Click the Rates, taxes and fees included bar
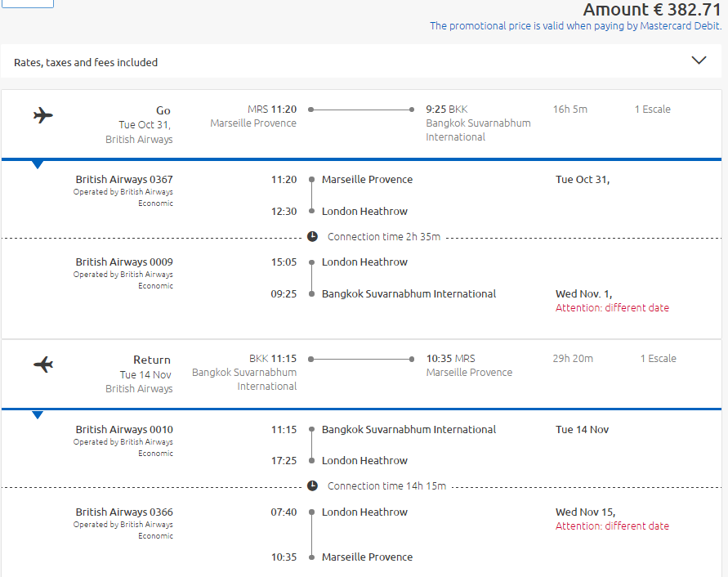728x577 pixels. point(361,60)
